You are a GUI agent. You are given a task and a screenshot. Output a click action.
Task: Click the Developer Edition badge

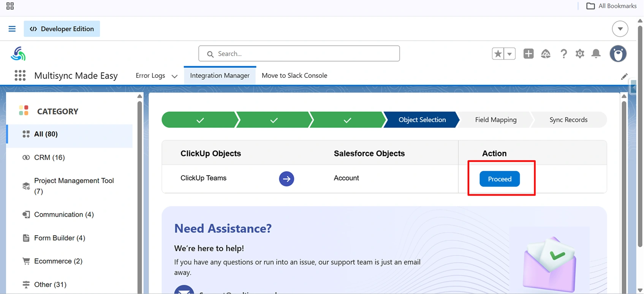pos(62,29)
